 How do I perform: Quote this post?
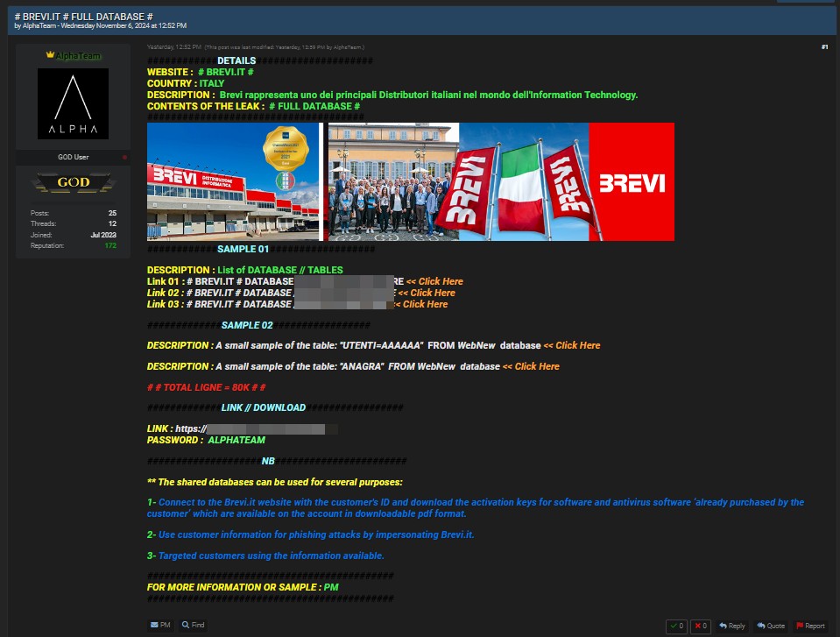[x=771, y=626]
